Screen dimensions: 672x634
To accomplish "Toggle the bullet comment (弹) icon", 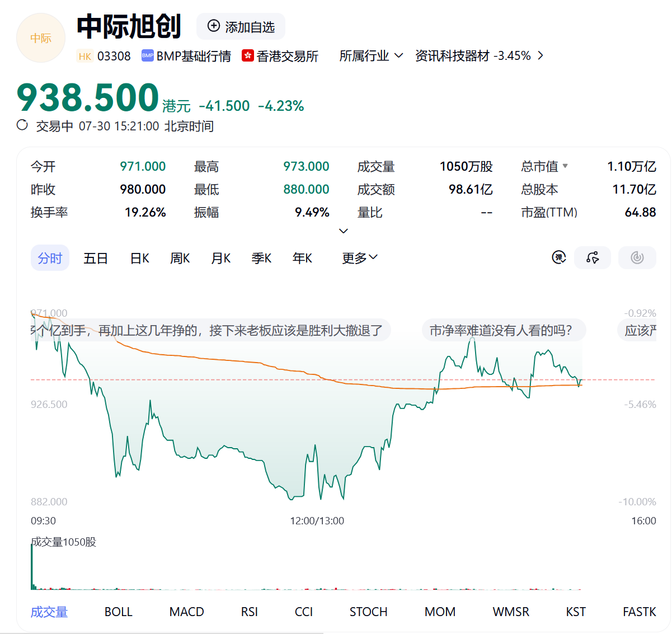I will tap(558, 257).
